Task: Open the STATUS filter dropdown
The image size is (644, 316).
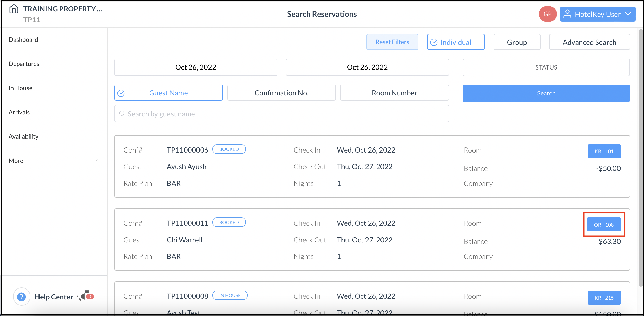Action: click(546, 67)
